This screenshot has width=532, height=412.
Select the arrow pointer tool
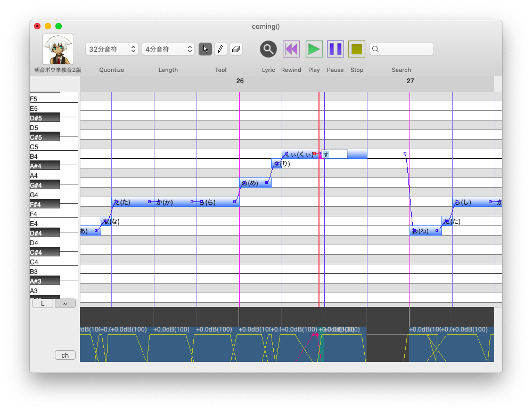(205, 49)
